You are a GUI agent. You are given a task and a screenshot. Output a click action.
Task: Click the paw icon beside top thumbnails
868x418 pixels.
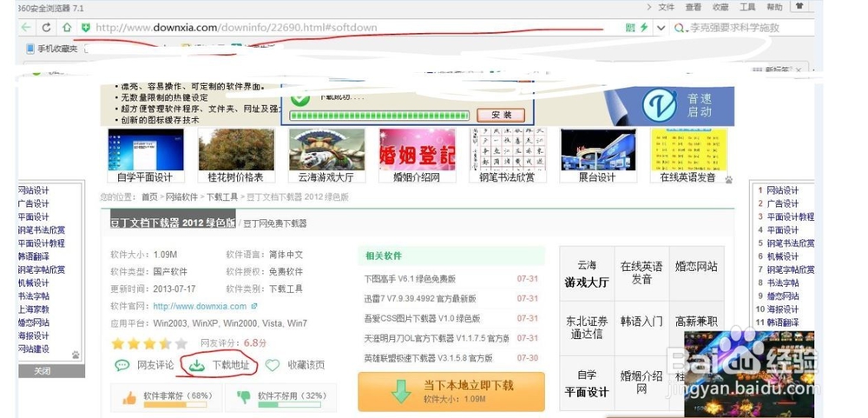coord(728,180)
